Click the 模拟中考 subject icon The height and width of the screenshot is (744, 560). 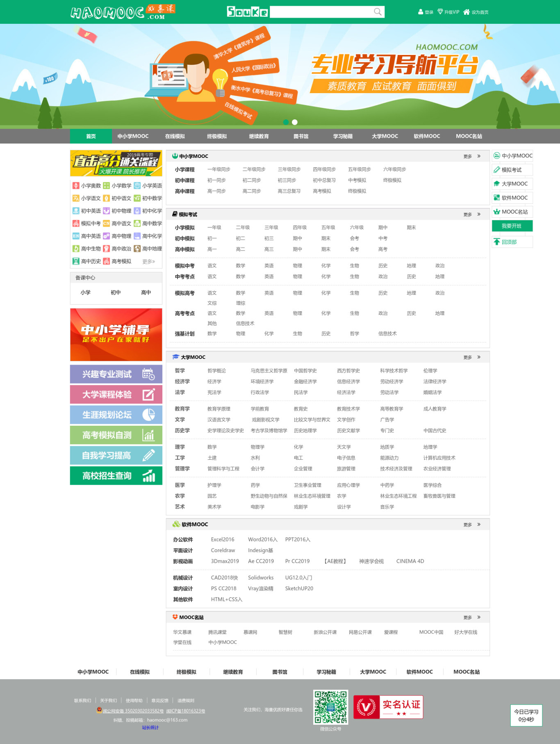click(76, 224)
